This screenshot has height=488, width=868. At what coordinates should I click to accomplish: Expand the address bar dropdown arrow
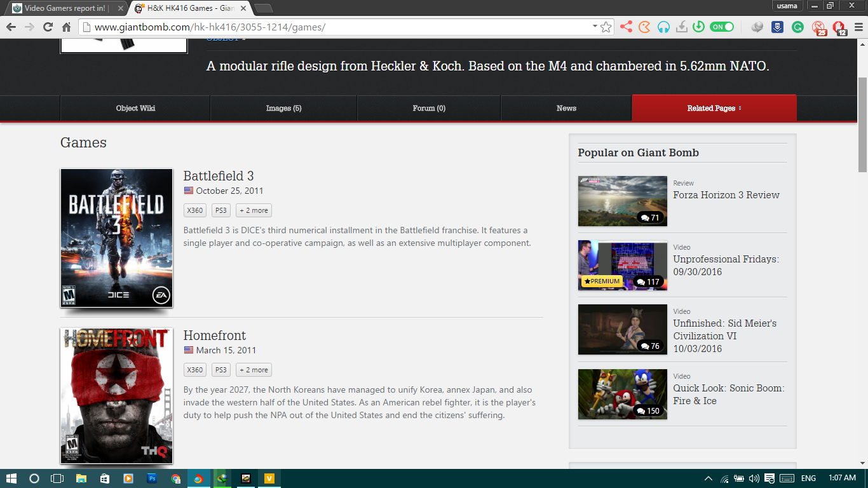(x=595, y=27)
